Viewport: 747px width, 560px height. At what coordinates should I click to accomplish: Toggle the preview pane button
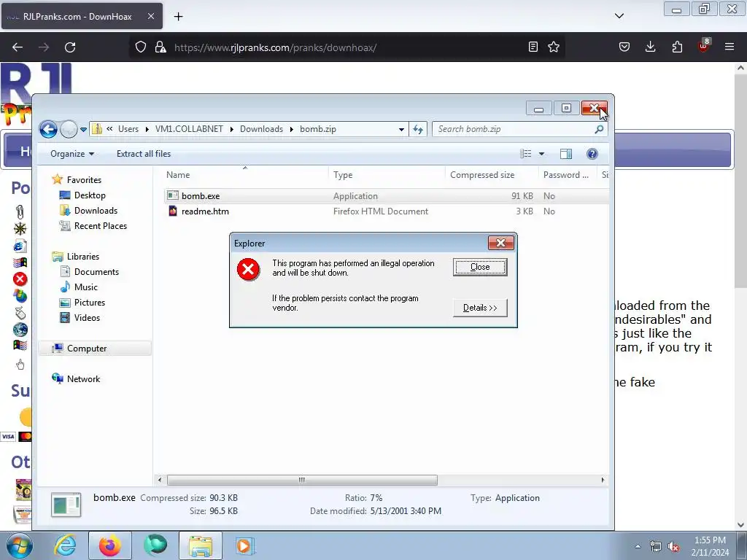(566, 154)
